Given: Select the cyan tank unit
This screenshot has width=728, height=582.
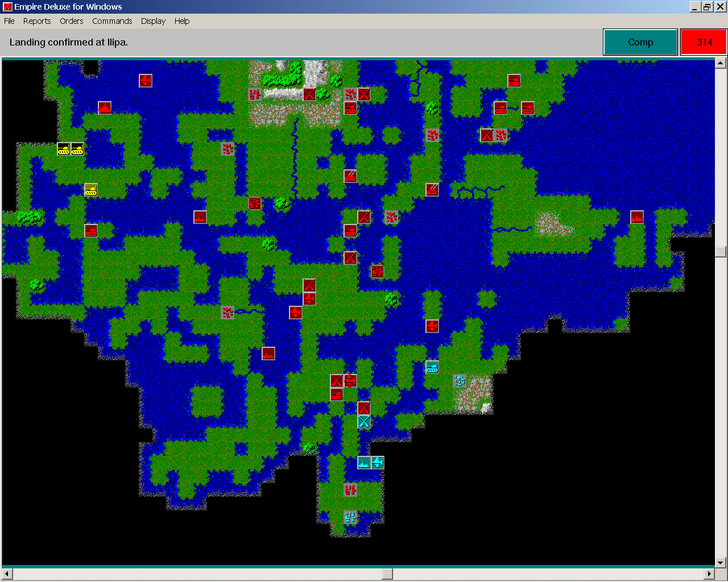Looking at the screenshot, I should tap(432, 367).
